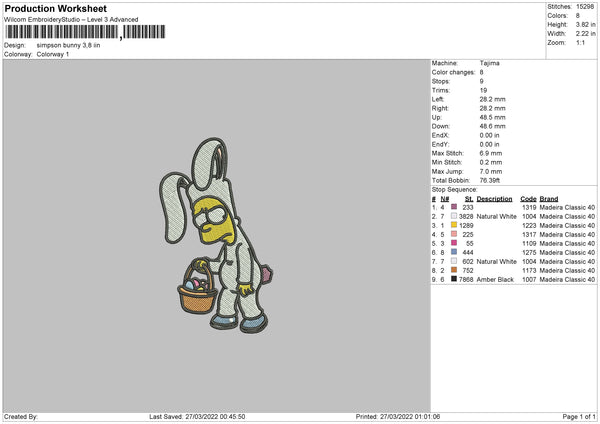Click the 'N#' column header
Screen dimensions: 600x424
tap(445, 199)
